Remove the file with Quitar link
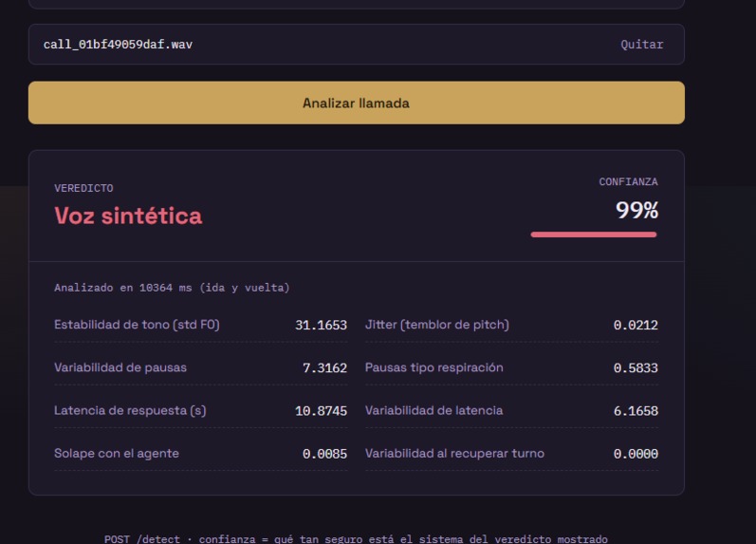The width and height of the screenshot is (756, 544). pyautogui.click(x=642, y=45)
